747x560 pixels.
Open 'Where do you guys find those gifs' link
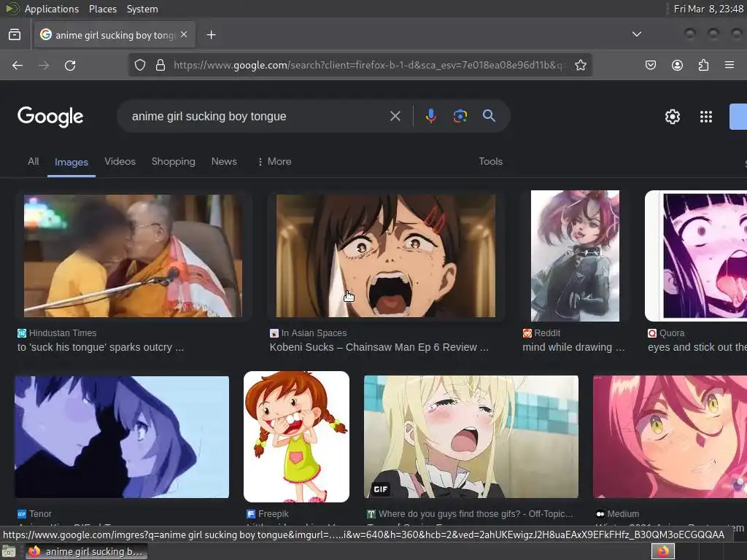(x=470, y=514)
